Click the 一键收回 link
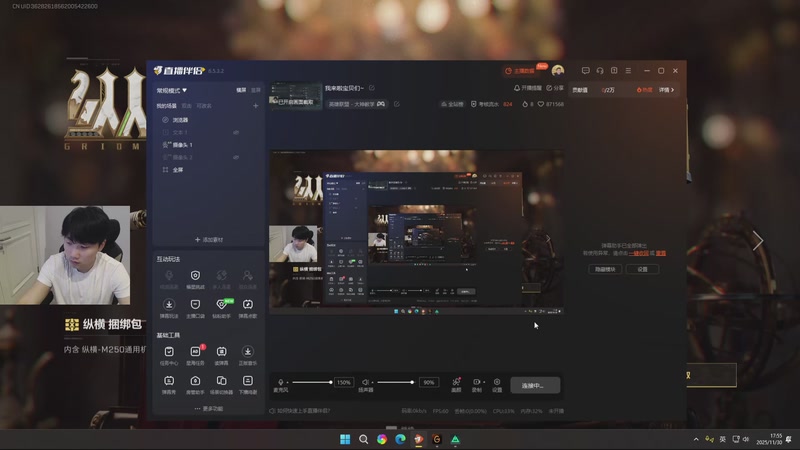 pos(638,253)
